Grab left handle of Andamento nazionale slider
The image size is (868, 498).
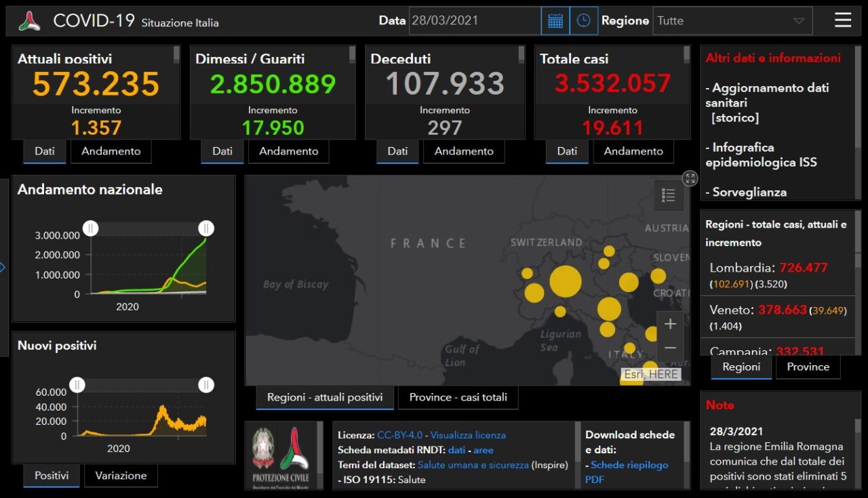click(x=91, y=228)
